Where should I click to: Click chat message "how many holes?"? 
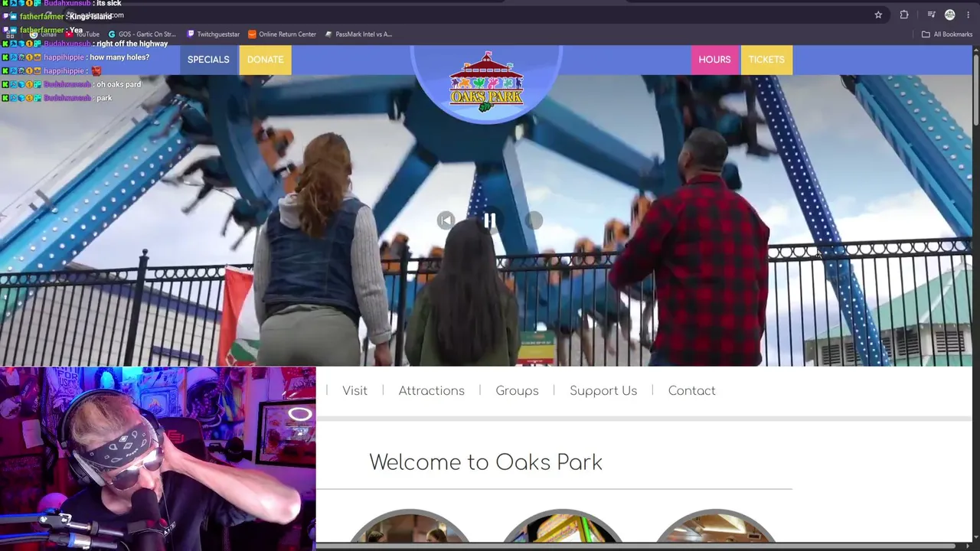(119, 57)
